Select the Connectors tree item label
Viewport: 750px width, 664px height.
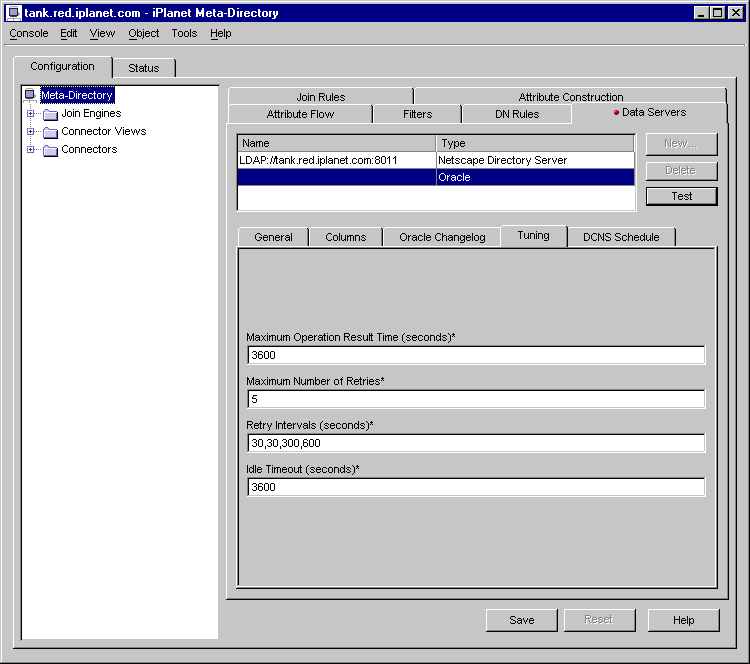point(89,149)
